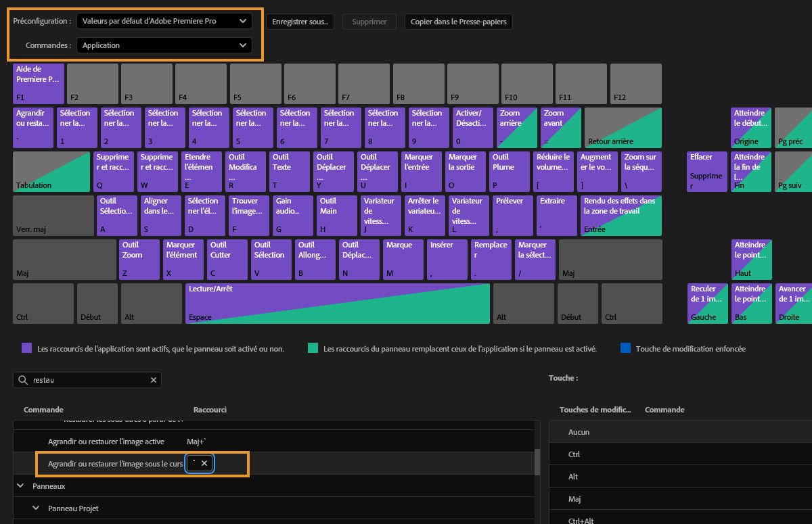The image size is (812, 524).
Task: Open the Préconfiguration dropdown
Action: [x=164, y=21]
